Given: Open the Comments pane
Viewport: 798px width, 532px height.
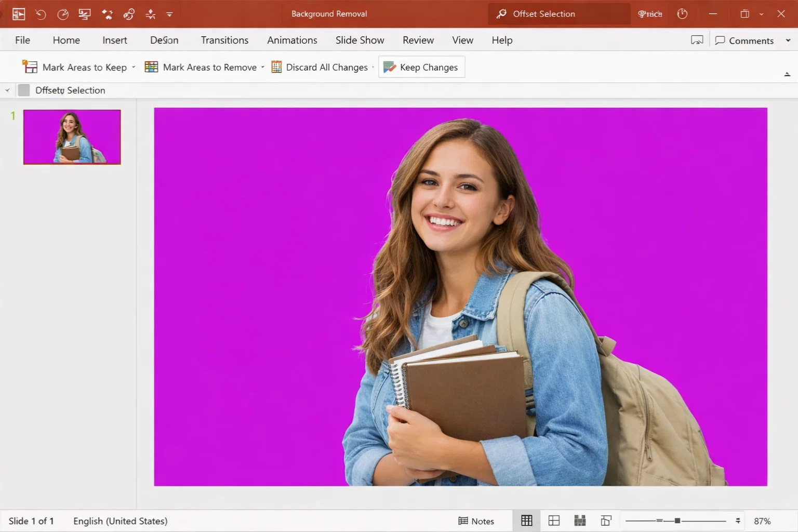Looking at the screenshot, I should (744, 41).
